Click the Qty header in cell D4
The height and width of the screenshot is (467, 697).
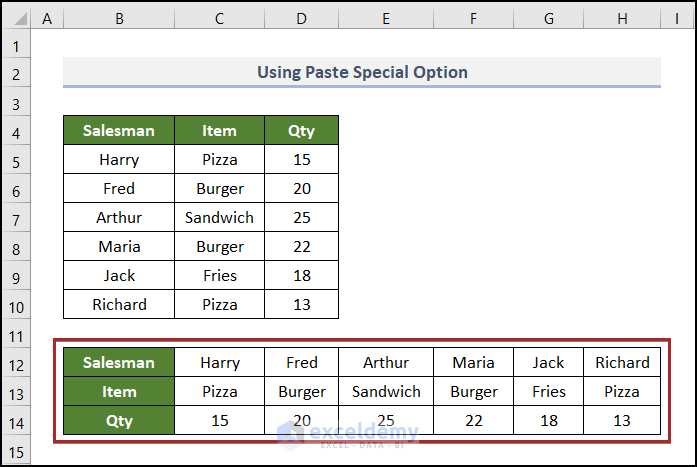coord(301,130)
